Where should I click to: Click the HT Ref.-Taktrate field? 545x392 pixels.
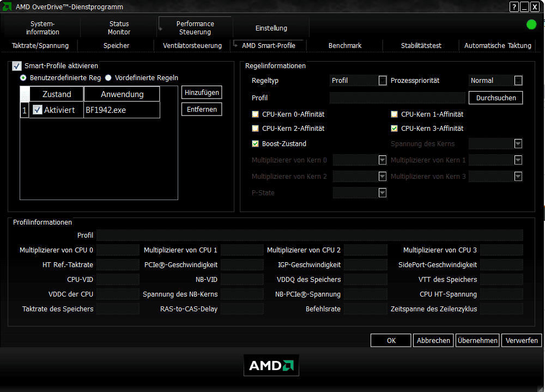point(118,265)
